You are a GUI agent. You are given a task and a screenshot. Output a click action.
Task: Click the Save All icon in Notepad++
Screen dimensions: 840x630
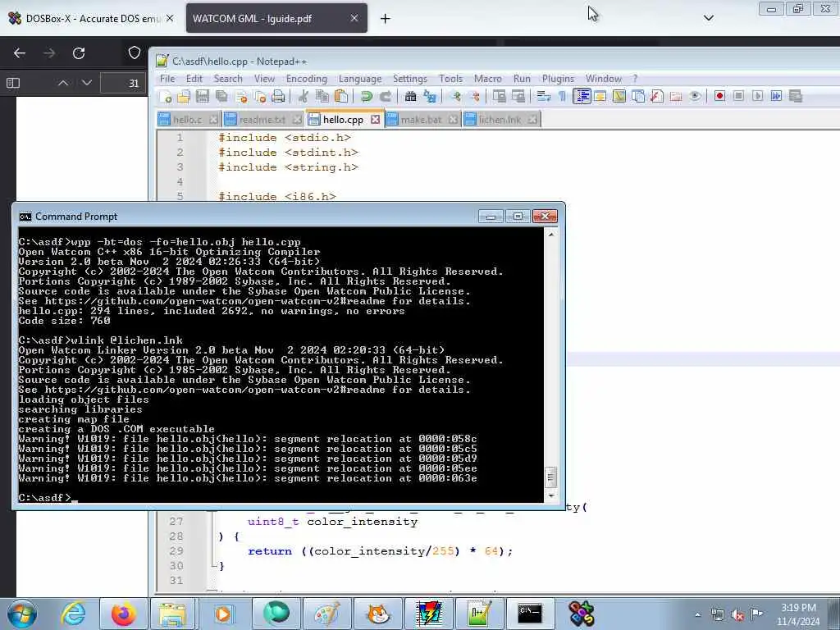pos(221,97)
